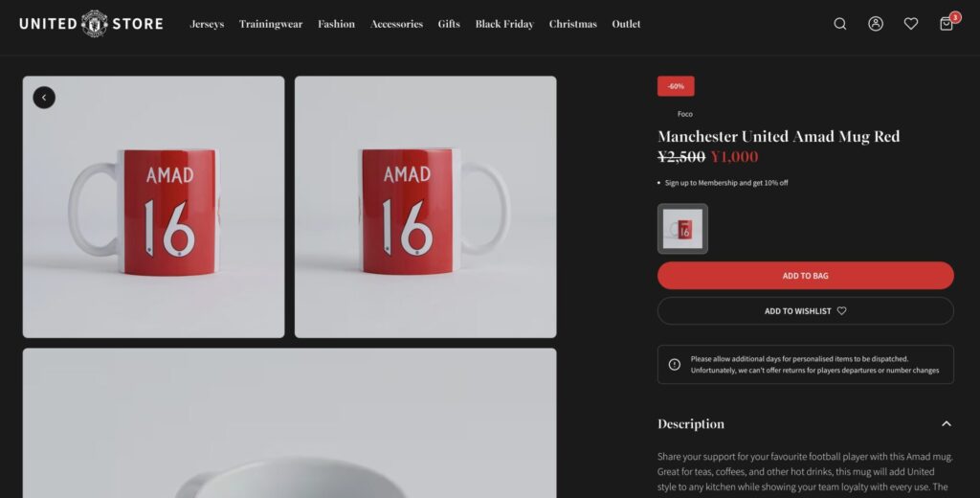Click the info icon in dispatch notice

675,364
